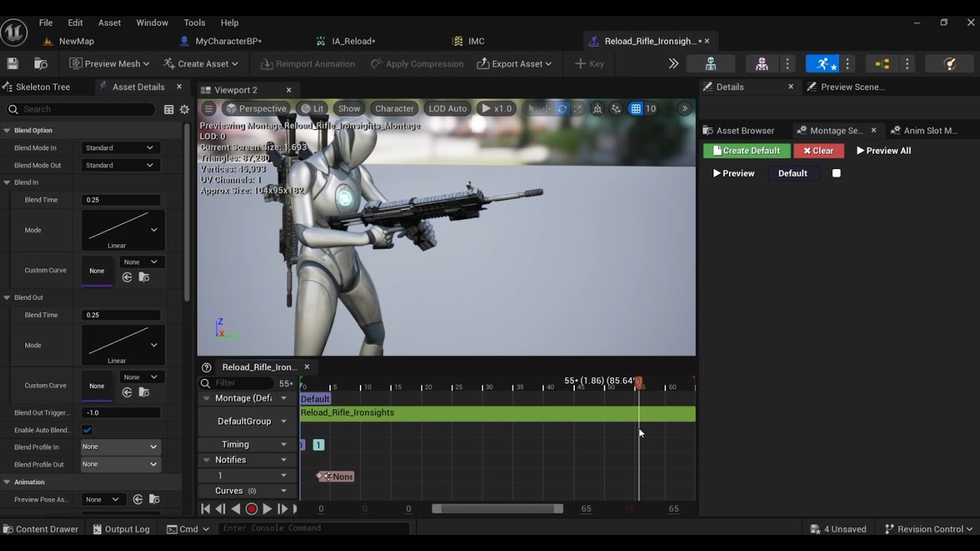Open the Physics asset mode icon
The width and height of the screenshot is (980, 551).
[950, 64]
